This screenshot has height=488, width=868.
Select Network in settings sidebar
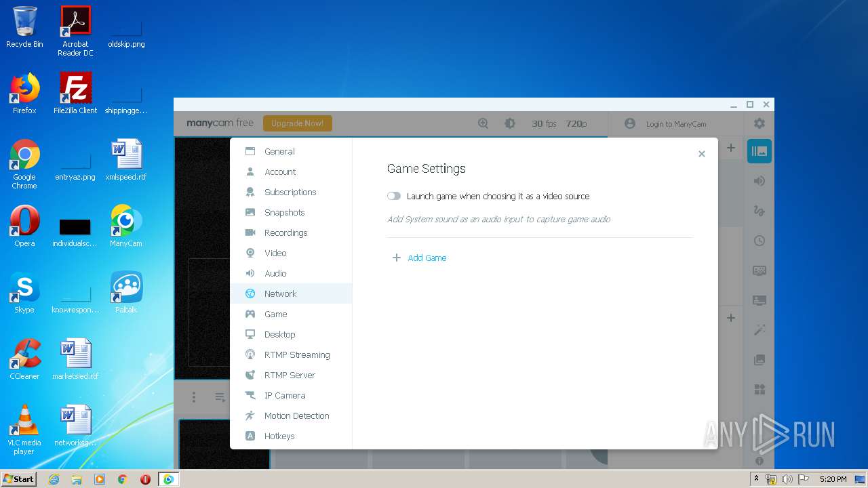291,293
